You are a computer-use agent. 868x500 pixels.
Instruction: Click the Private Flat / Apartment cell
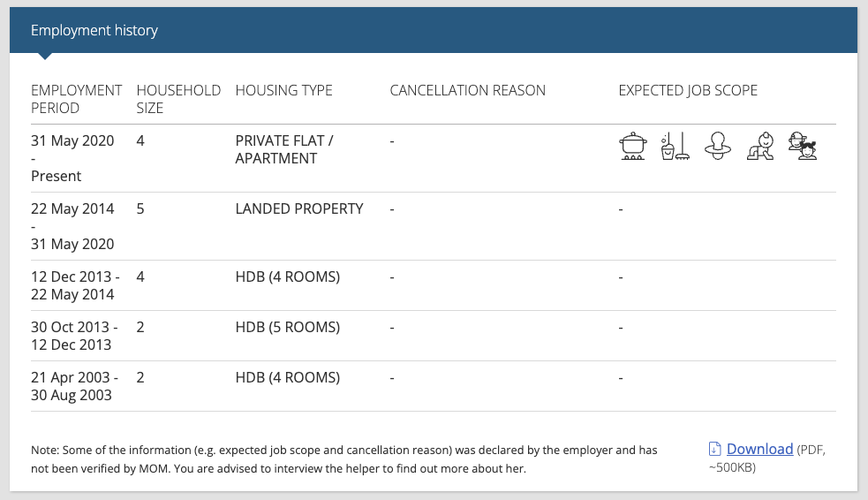point(284,149)
